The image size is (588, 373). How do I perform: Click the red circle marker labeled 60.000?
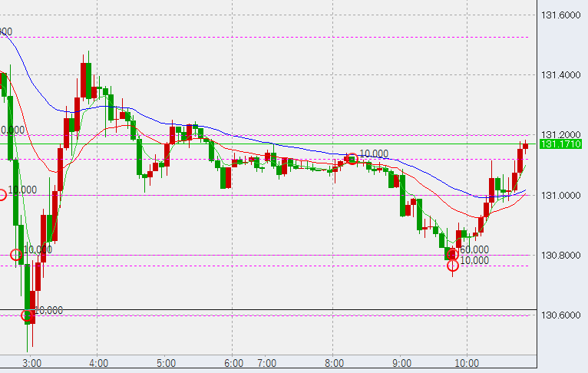click(x=453, y=254)
